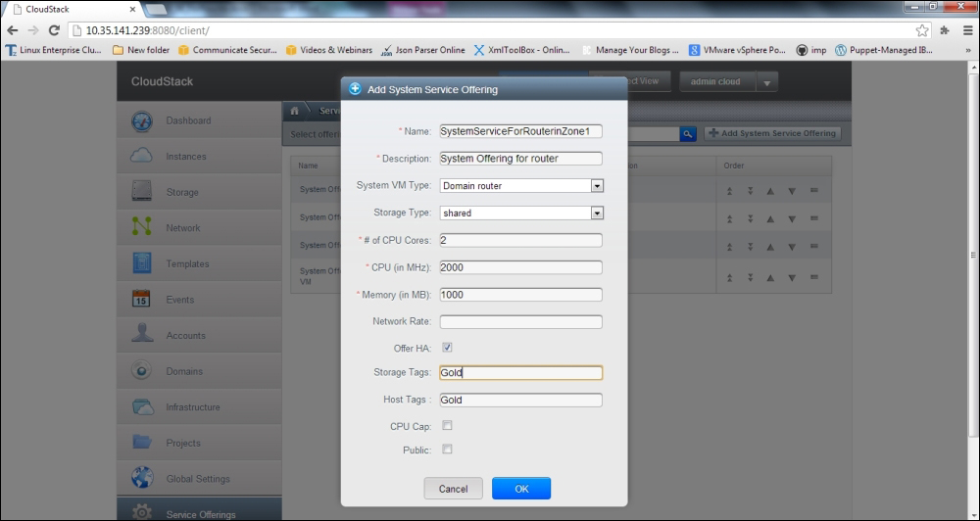Open the Events calendar icon
980x521 pixels.
(x=142, y=300)
